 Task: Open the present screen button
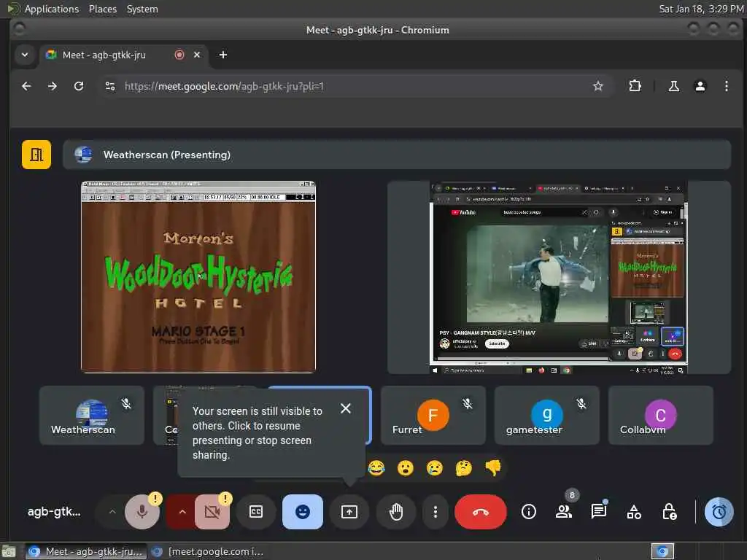(x=349, y=512)
